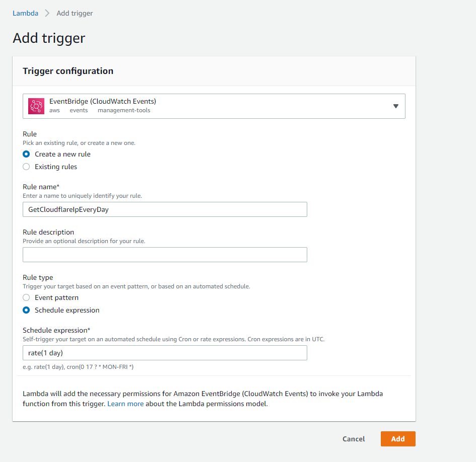476x462 pixels.
Task: Click the EventBridge (CloudWatch Events) selection text
Action: point(102,101)
